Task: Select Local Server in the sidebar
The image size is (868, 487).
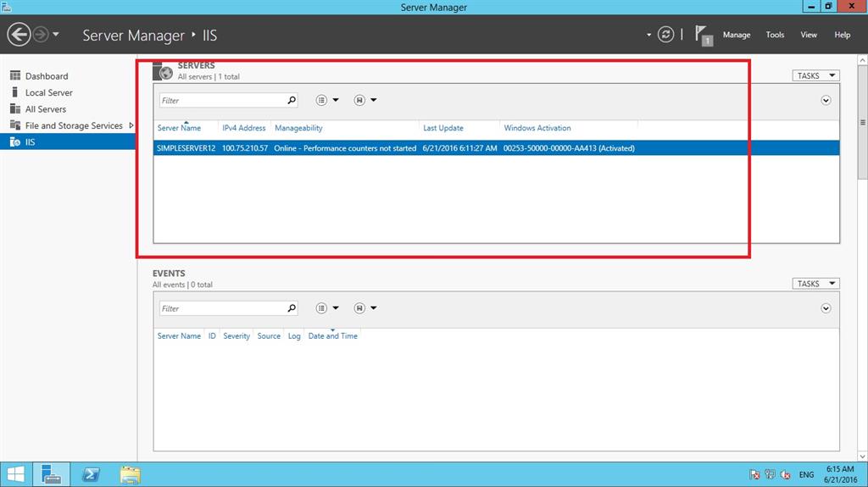Action: [48, 92]
